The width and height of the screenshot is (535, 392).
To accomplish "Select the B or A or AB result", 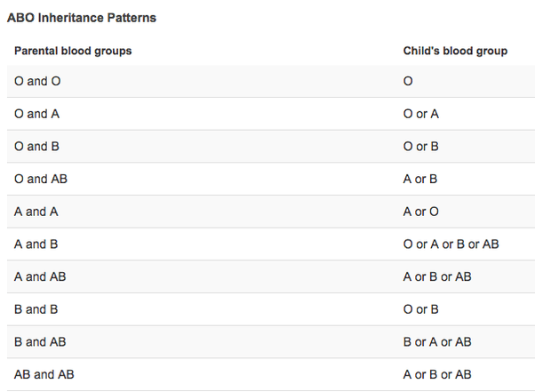I will coord(437,342).
